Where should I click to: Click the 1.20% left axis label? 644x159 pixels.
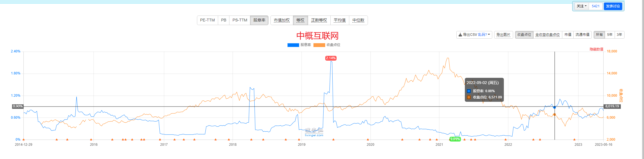16,96
